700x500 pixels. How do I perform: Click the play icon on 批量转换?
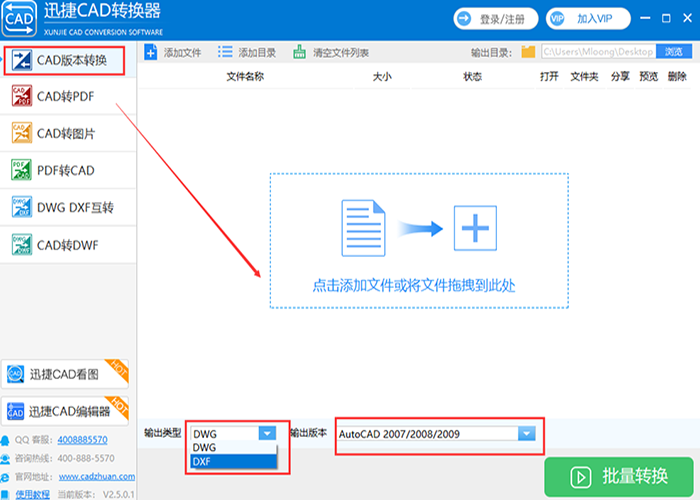point(581,477)
